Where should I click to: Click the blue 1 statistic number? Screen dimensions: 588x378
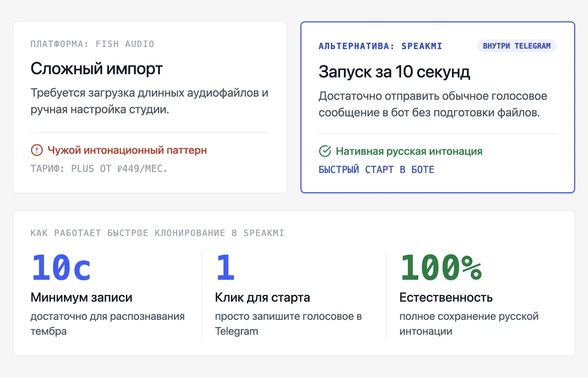[x=225, y=267]
